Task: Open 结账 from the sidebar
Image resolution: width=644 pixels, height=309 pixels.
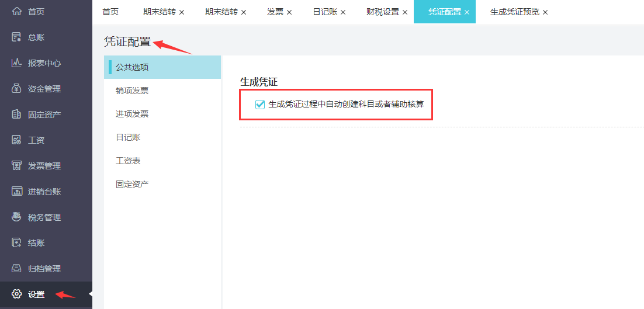Action: pos(46,243)
